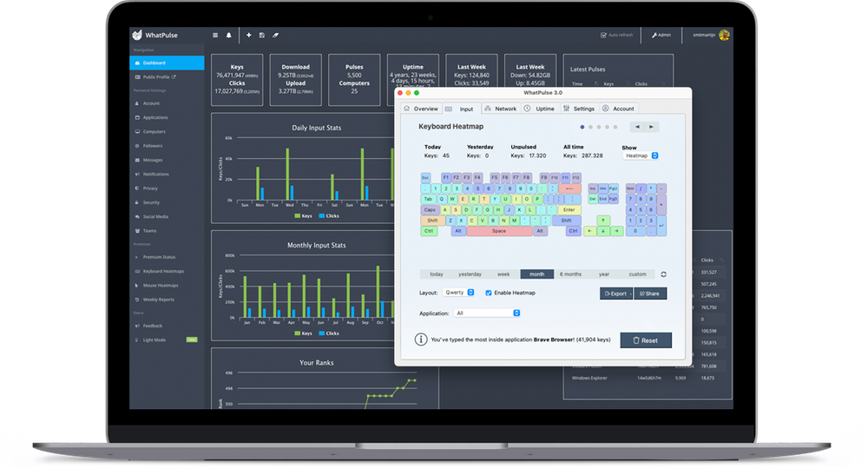Viewport: 868px width, 469px height.
Task: Select the custom time range
Action: pos(637,274)
